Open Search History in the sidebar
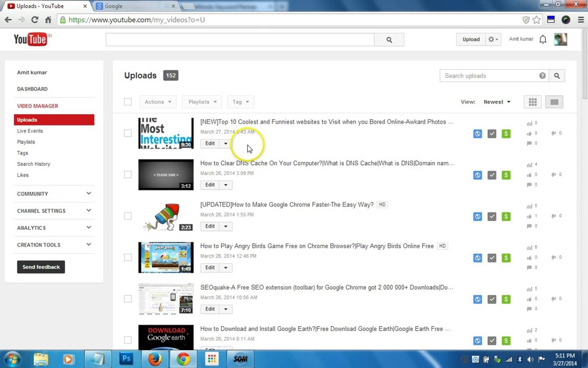588x368 pixels. (34, 164)
